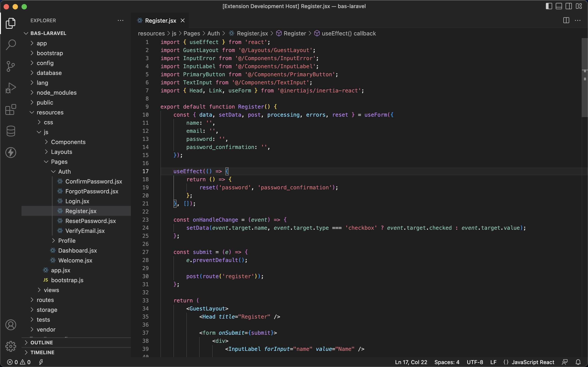Toggle the primary side bar visibility
Viewport: 588px width, 367px height.
tap(549, 6)
